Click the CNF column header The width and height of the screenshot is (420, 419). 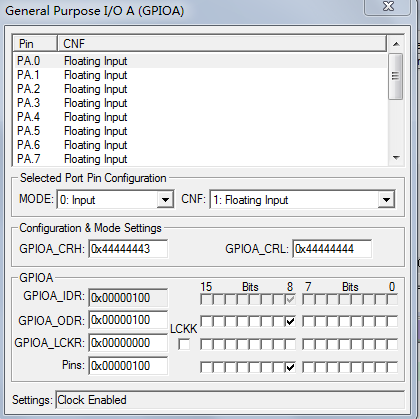click(x=222, y=44)
